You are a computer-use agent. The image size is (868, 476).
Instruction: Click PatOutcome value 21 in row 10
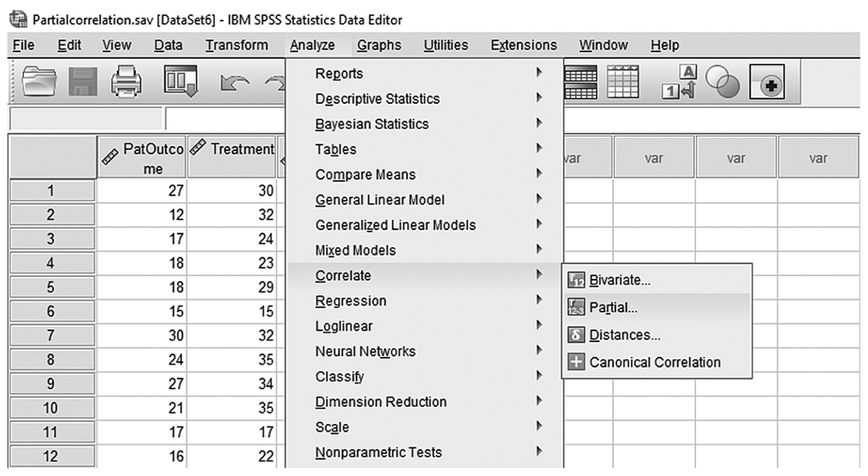pyautogui.click(x=141, y=408)
